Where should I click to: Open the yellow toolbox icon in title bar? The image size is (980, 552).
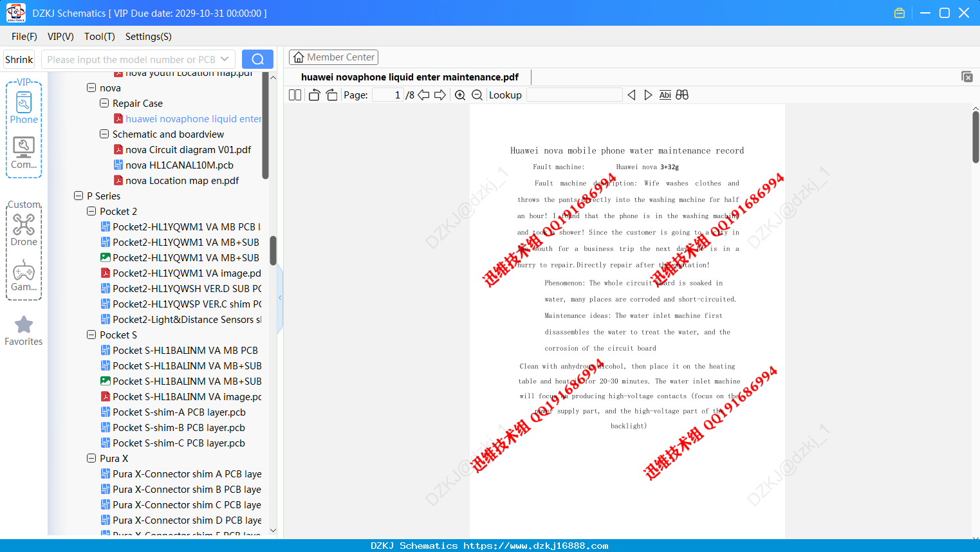click(900, 13)
